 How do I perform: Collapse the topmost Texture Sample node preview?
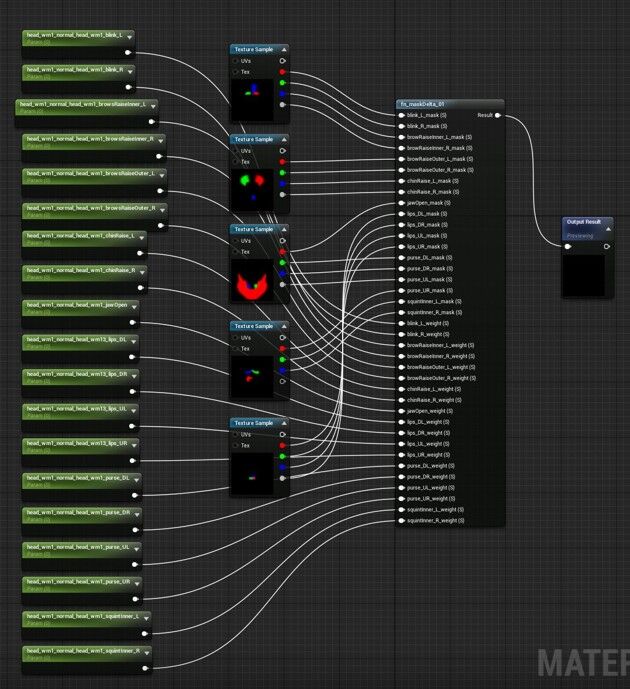(x=283, y=49)
